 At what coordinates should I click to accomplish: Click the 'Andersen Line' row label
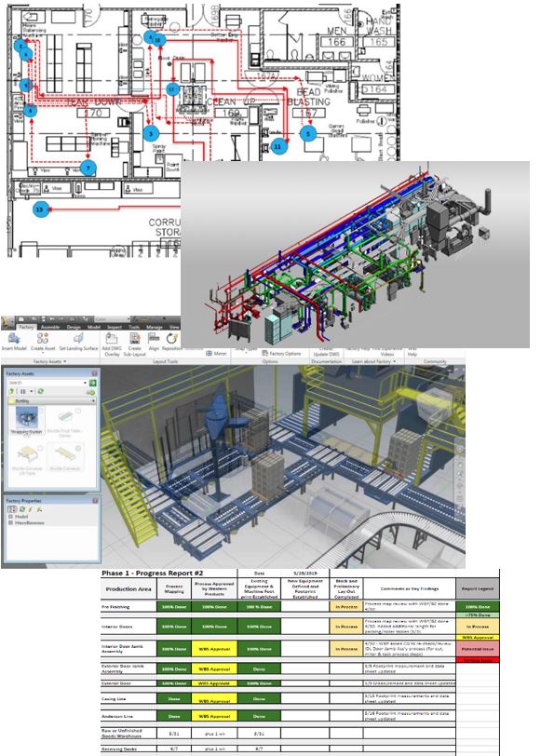pyautogui.click(x=116, y=717)
